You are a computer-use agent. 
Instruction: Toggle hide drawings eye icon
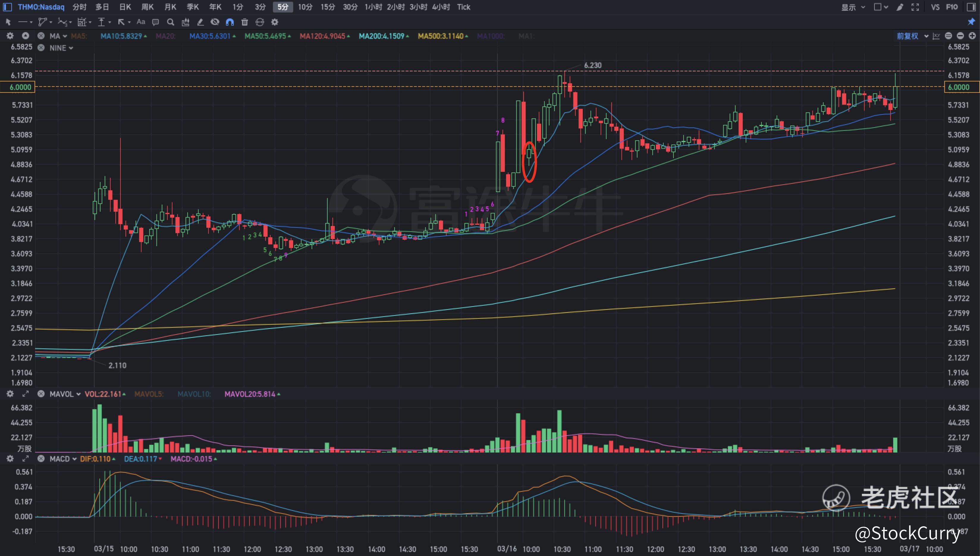(x=215, y=22)
